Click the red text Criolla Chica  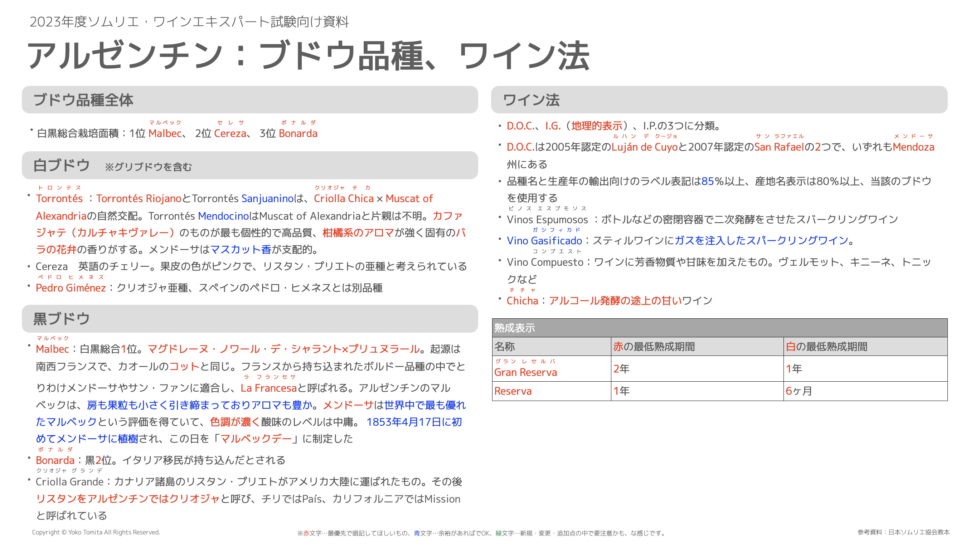tap(344, 199)
